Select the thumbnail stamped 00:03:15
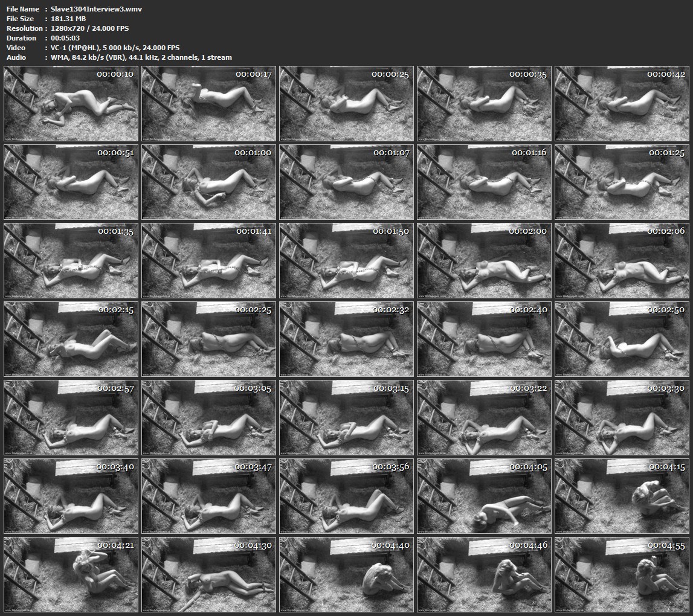 347,417
